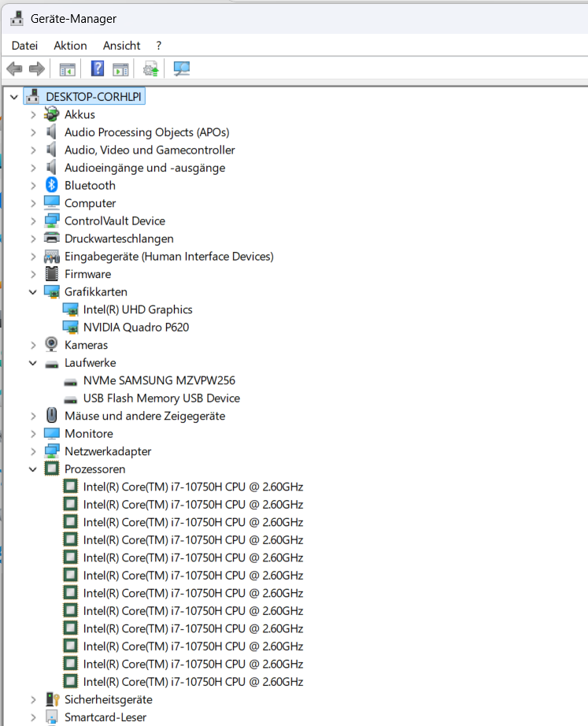Expand the Firmware category
This screenshot has height=726, width=588.
click(33, 274)
